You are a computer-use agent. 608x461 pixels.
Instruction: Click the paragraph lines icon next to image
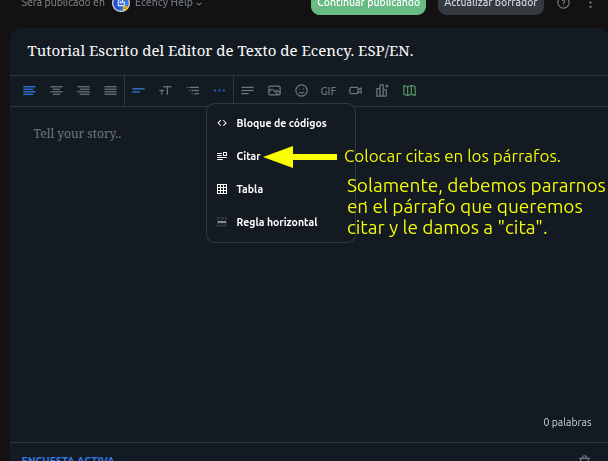247,91
